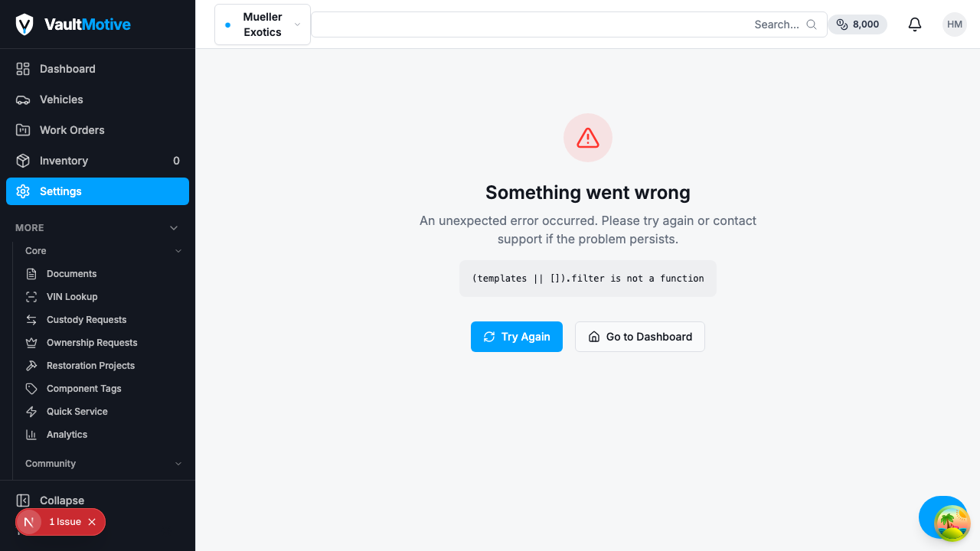
Task: Click the search magnifier icon
Action: click(812, 24)
